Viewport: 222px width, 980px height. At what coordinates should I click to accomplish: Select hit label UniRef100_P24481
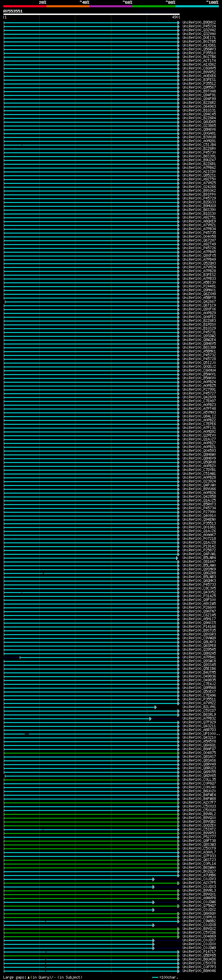click(x=199, y=286)
